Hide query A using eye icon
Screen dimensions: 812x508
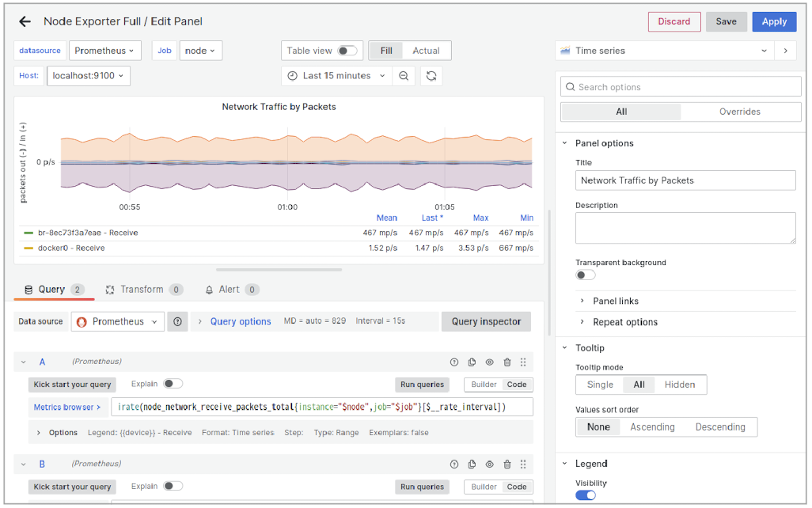point(489,362)
